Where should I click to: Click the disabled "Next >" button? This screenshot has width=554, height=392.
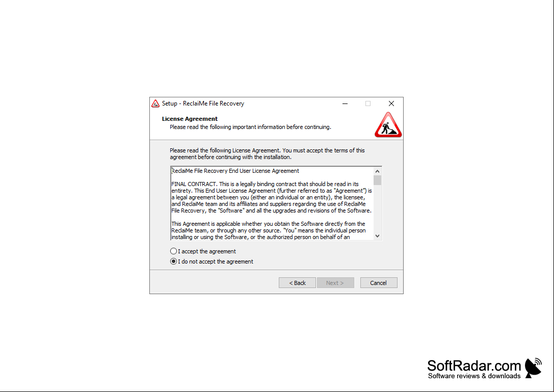click(335, 283)
